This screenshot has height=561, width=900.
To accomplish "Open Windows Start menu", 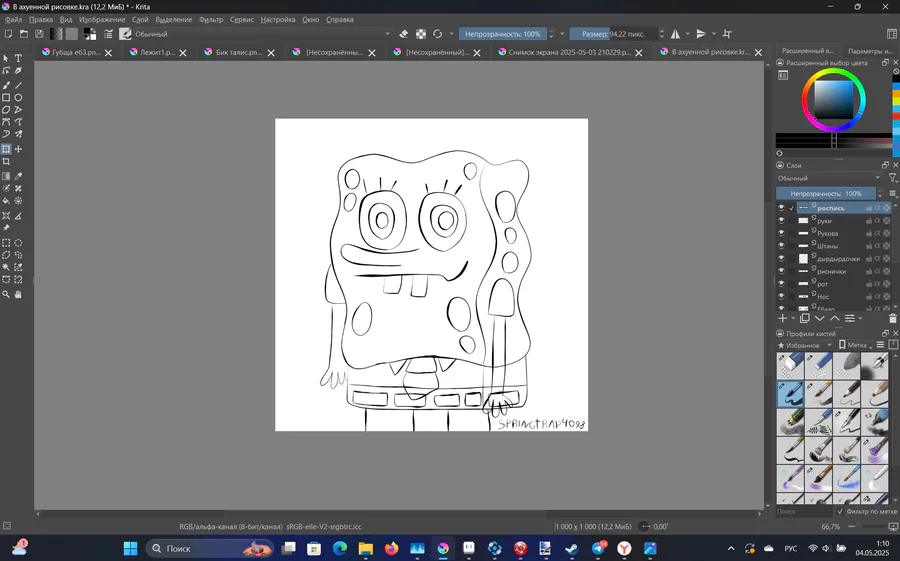I will tap(130, 548).
